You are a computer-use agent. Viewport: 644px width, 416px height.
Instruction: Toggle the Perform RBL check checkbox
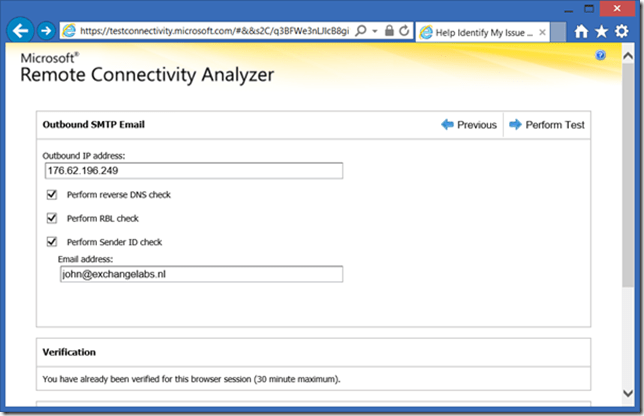(x=52, y=218)
